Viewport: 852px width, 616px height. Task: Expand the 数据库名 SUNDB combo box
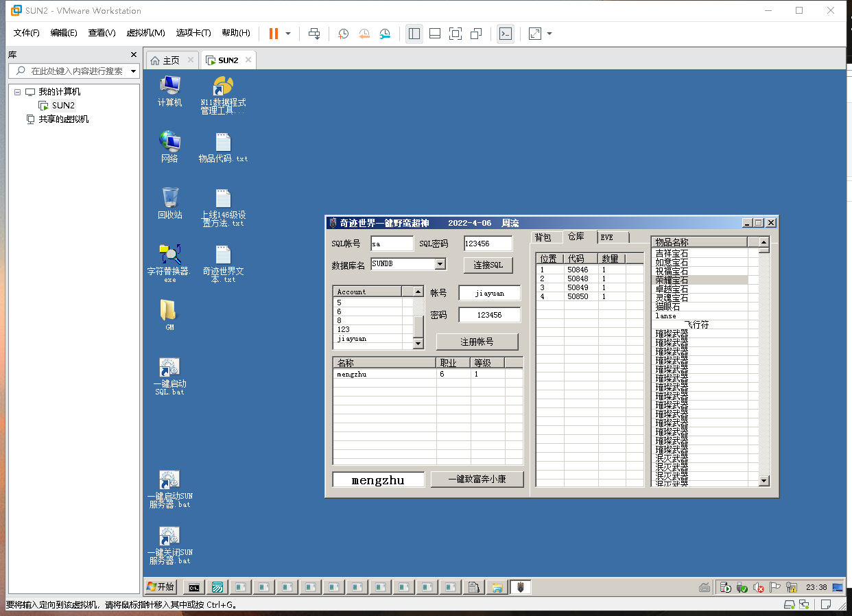440,264
